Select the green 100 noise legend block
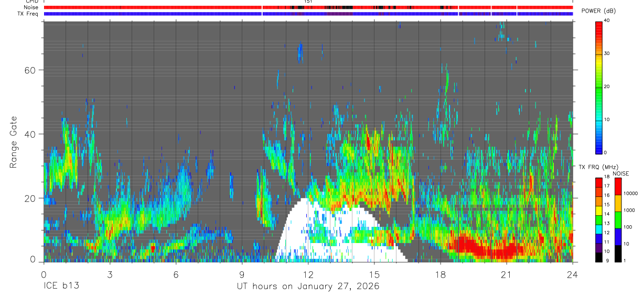This screenshot has width=644, height=297. point(618,220)
